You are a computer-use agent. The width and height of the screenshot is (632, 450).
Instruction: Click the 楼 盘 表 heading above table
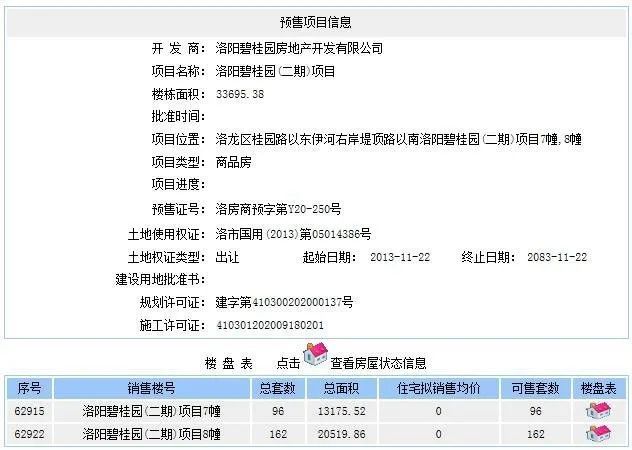(229, 364)
